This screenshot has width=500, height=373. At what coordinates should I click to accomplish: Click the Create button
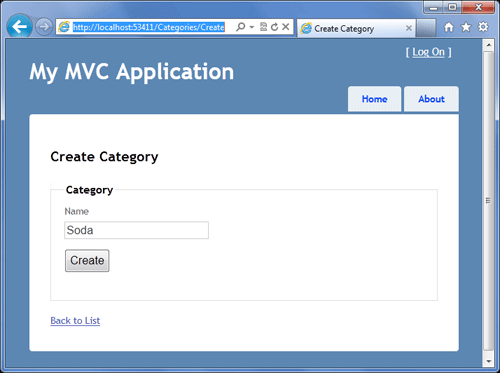coord(87,260)
